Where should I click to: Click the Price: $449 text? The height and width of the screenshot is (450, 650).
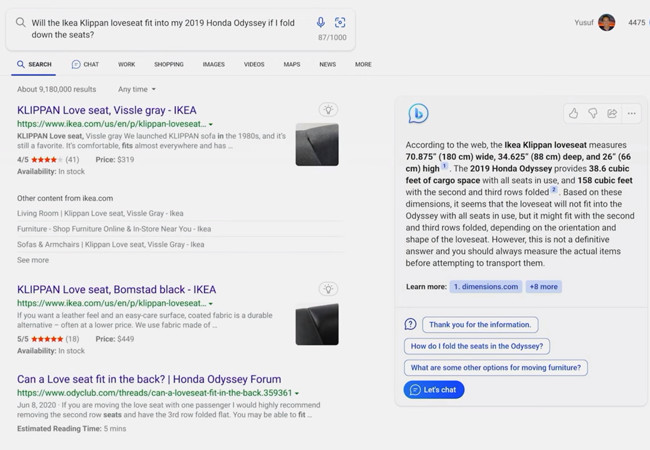pyautogui.click(x=115, y=339)
